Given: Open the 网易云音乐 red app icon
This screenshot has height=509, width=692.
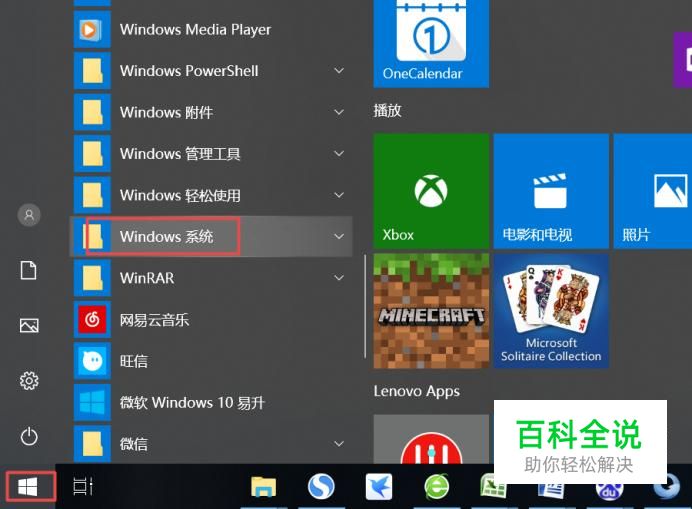Looking at the screenshot, I should (92, 320).
